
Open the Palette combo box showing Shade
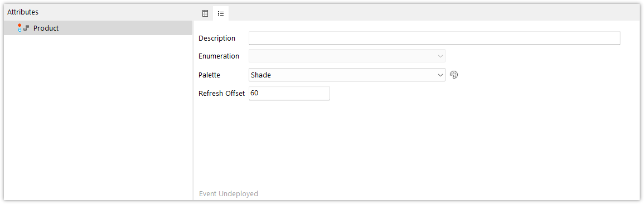347,75
